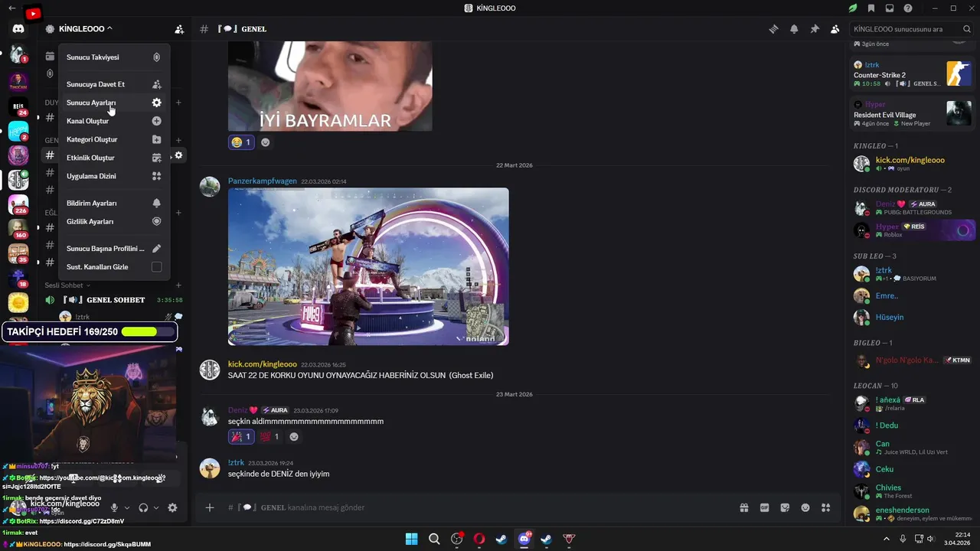The width and height of the screenshot is (980, 551).
Task: Open the gift icon in message bar
Action: (743, 507)
